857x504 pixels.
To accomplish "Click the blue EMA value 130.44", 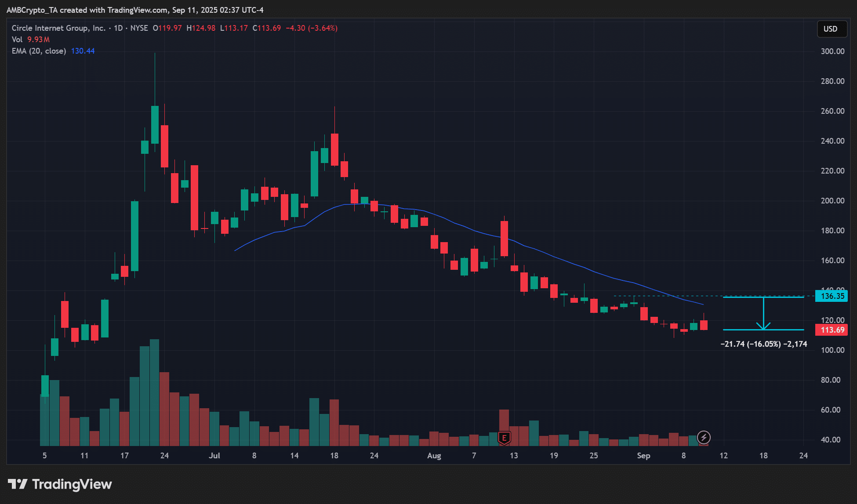I will tap(83, 51).
